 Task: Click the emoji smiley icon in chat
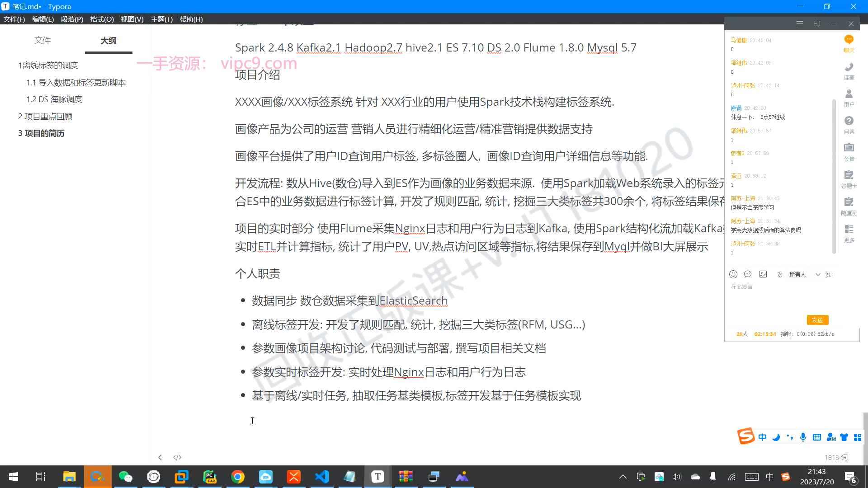click(733, 274)
